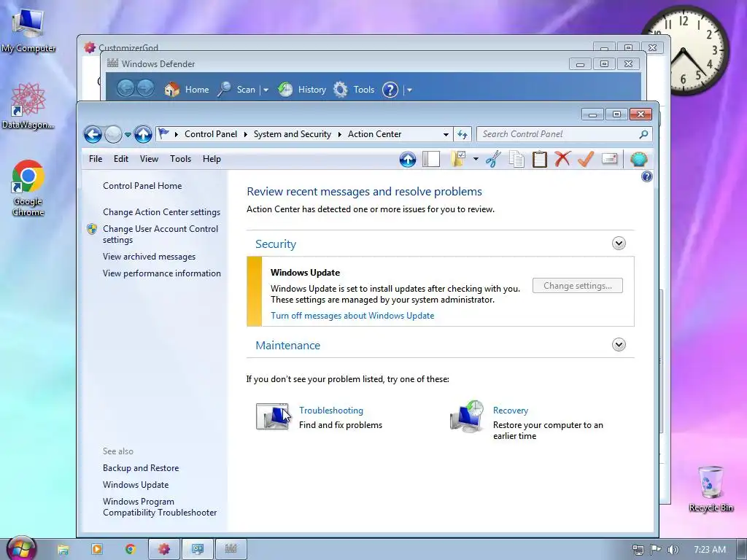Open the Help menu

(x=212, y=159)
